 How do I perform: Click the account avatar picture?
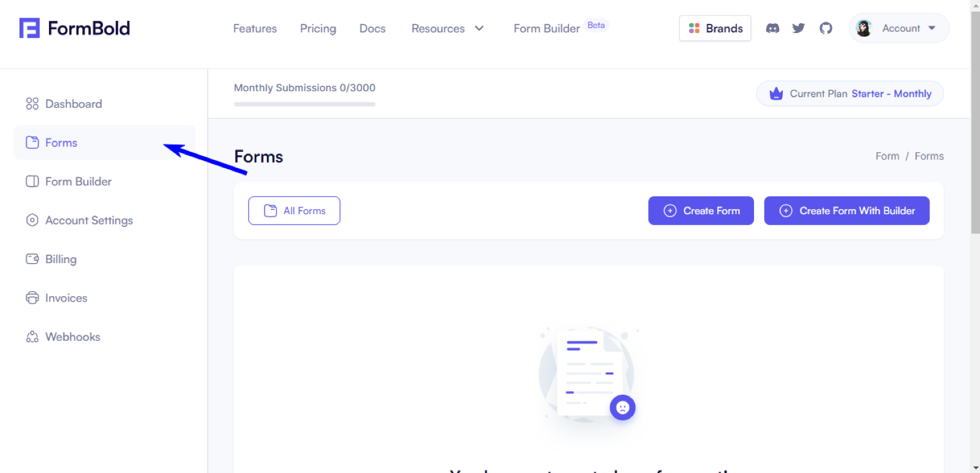click(864, 28)
